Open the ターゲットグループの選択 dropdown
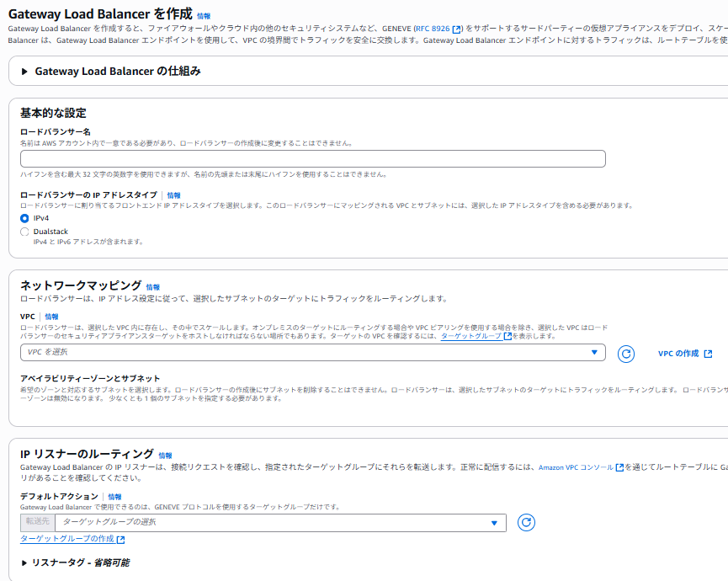The height and width of the screenshot is (581, 728). click(x=280, y=523)
